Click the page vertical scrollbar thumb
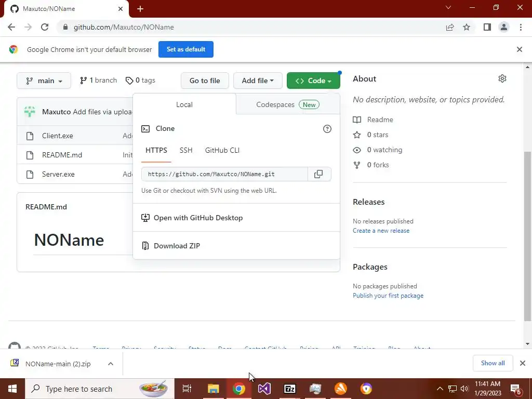 (527, 236)
